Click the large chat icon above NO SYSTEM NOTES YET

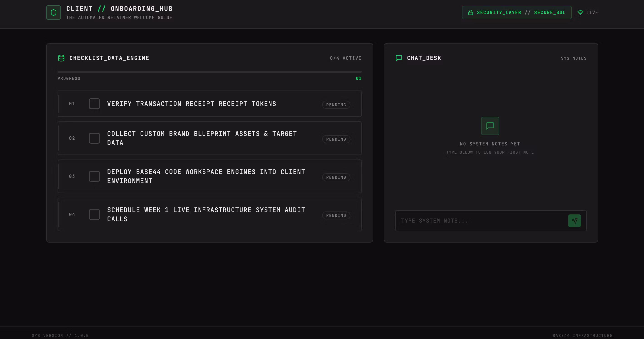point(490,126)
